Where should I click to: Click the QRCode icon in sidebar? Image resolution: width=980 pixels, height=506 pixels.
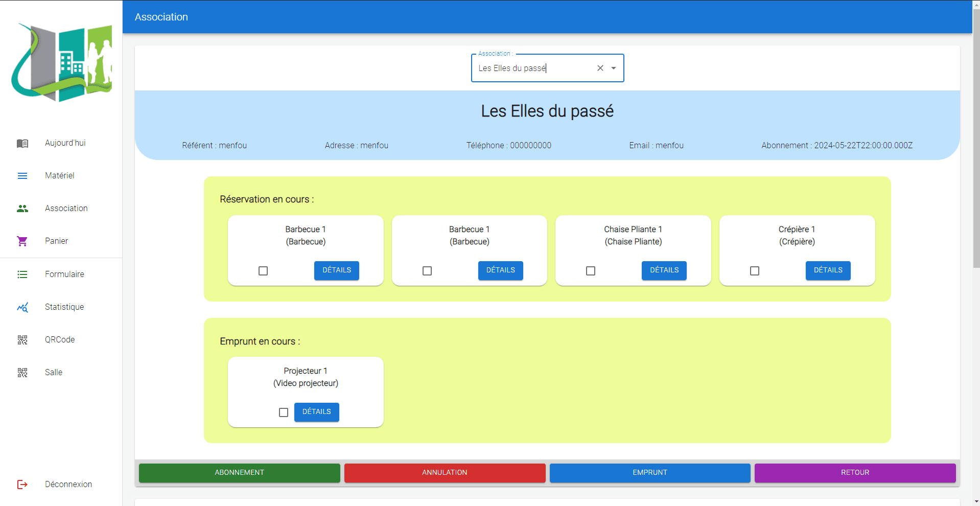[x=22, y=340]
